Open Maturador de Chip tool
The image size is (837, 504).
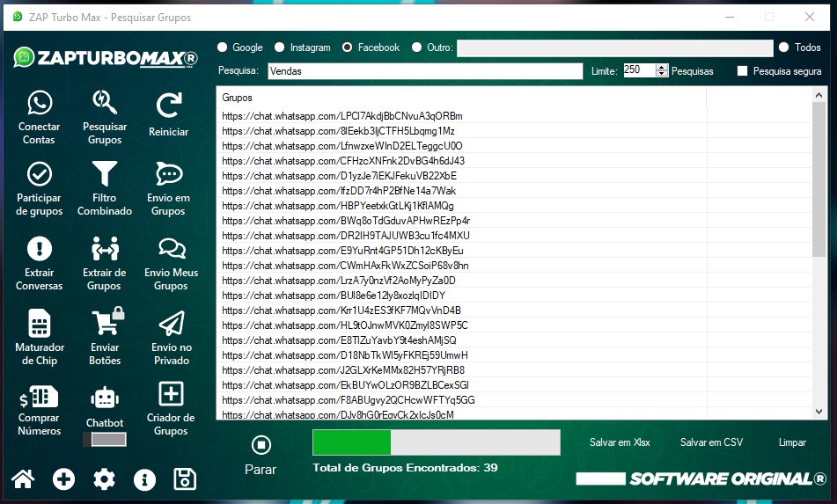tap(40, 324)
